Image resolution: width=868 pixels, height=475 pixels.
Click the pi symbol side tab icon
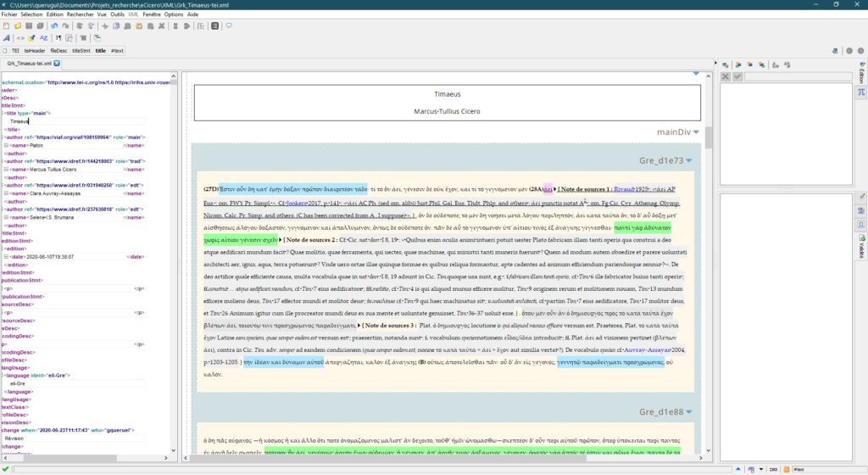(x=861, y=92)
